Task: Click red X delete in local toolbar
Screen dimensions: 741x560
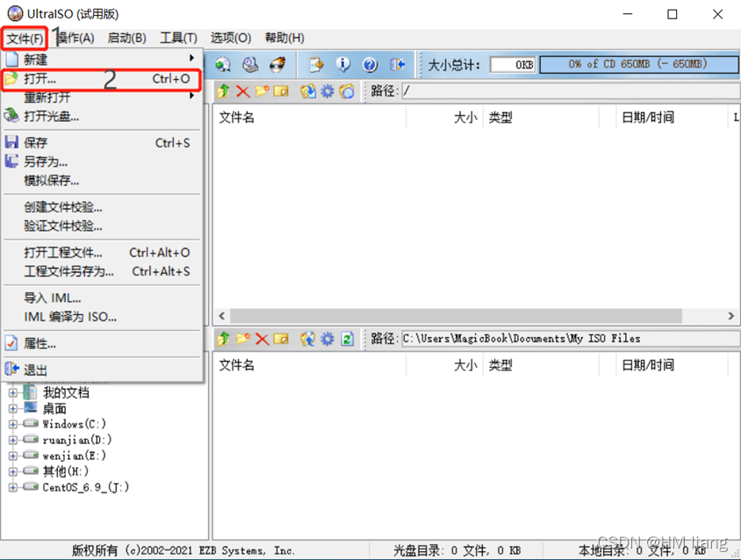Action: point(262,338)
